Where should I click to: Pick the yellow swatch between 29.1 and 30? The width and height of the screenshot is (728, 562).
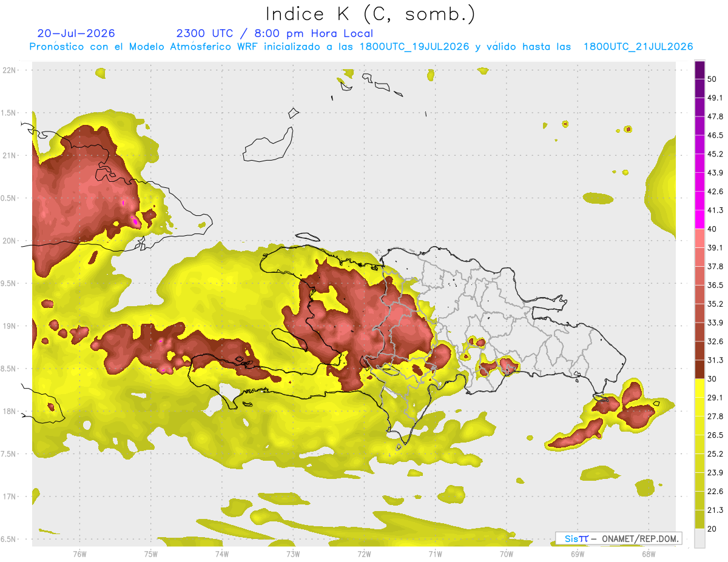pos(700,389)
